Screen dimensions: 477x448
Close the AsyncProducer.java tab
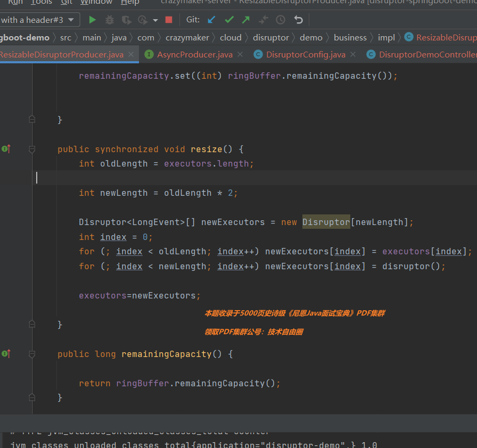click(x=240, y=54)
